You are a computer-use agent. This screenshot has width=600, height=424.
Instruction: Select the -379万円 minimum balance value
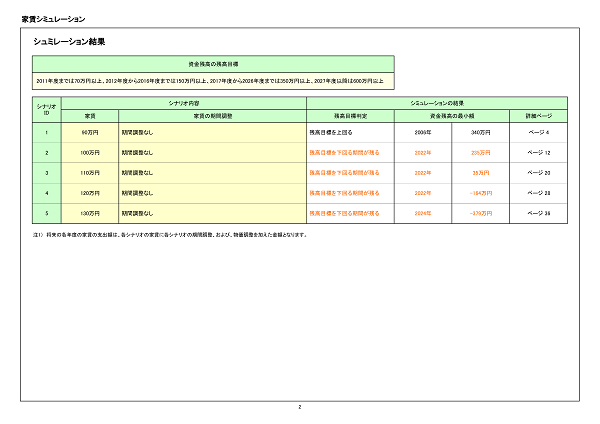pos(480,213)
